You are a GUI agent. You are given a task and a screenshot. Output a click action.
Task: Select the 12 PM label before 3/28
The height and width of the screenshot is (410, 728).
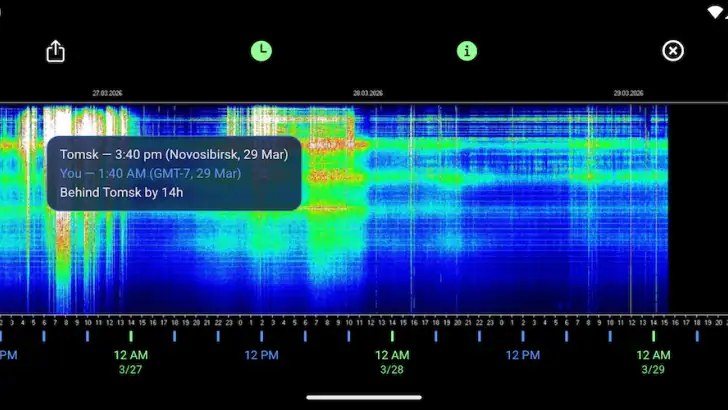(x=261, y=355)
